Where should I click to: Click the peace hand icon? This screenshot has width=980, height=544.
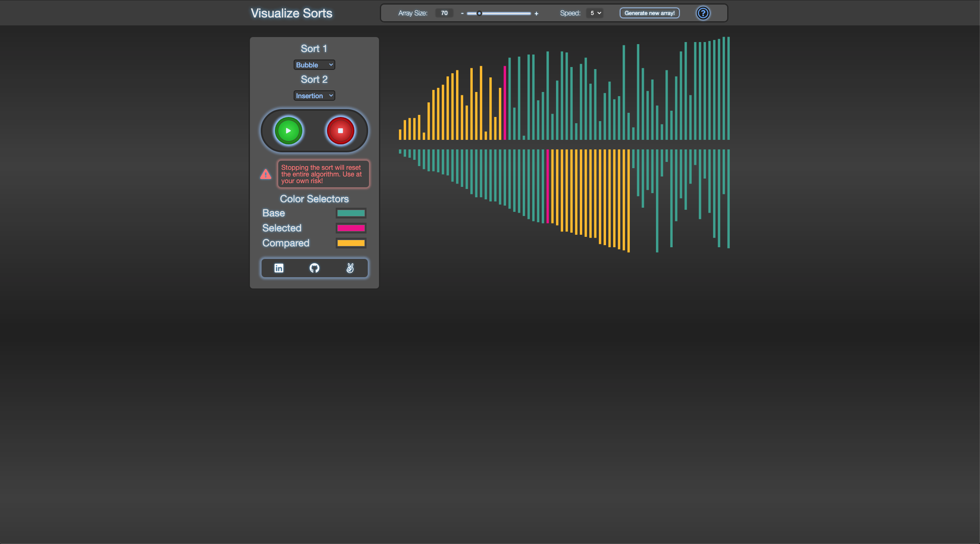[x=350, y=268]
